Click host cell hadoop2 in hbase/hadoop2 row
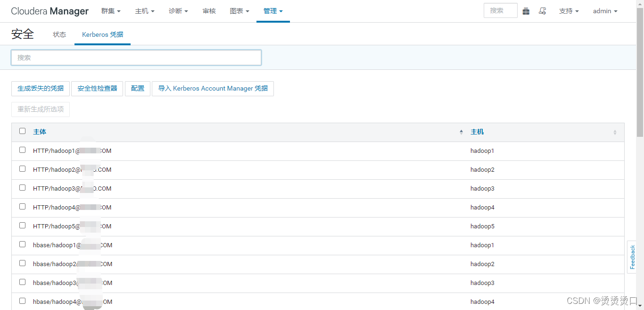 click(482, 264)
